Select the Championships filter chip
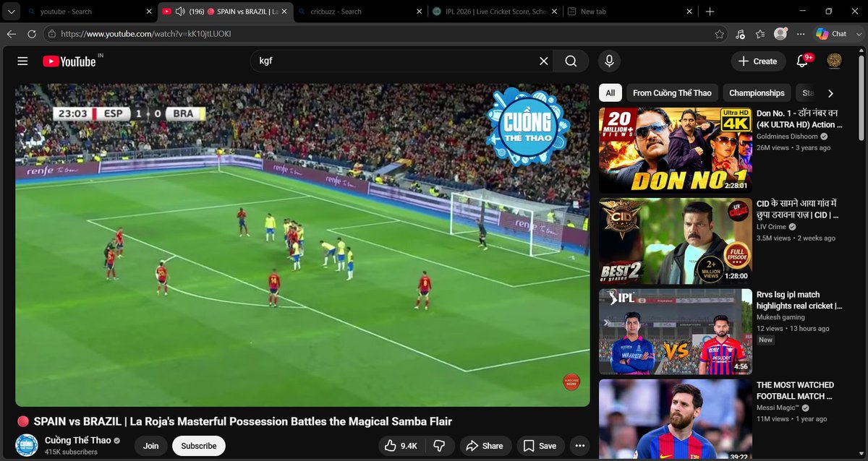The image size is (868, 461). 757,93
